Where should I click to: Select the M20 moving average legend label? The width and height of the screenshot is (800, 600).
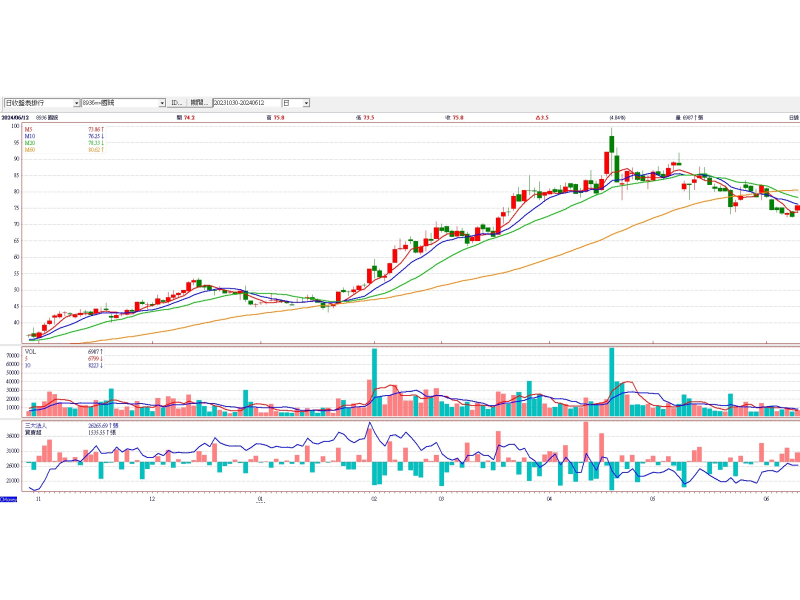[x=30, y=143]
